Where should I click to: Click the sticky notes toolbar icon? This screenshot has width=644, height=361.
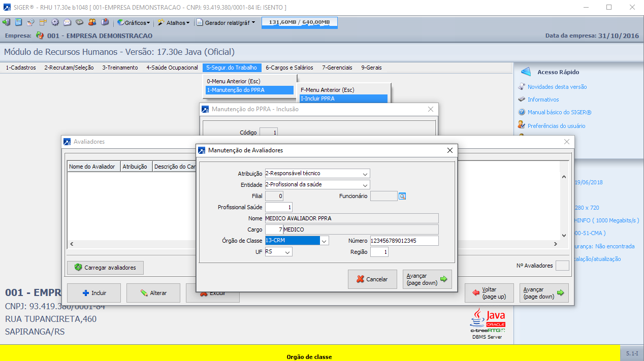[43, 22]
